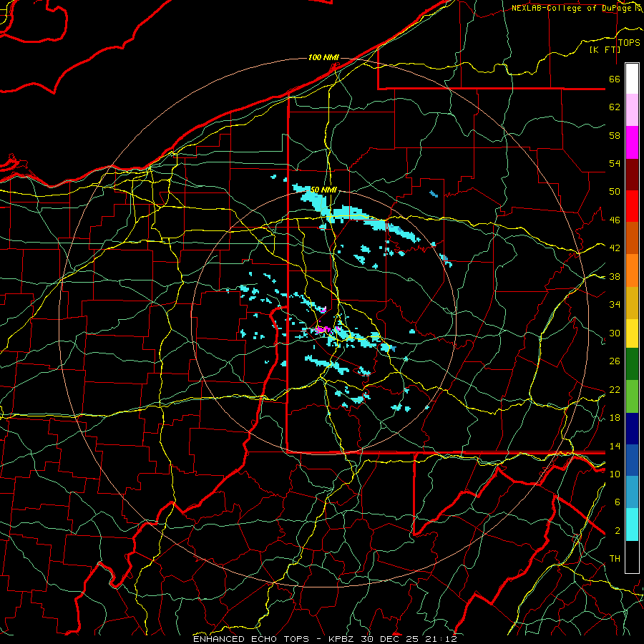Select the dark green 30 kft legend swatch

pyautogui.click(x=632, y=364)
